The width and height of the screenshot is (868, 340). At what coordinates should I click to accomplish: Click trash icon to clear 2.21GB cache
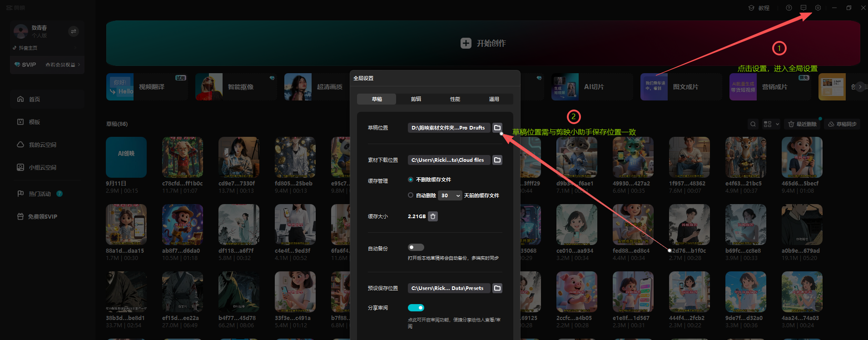pyautogui.click(x=433, y=216)
